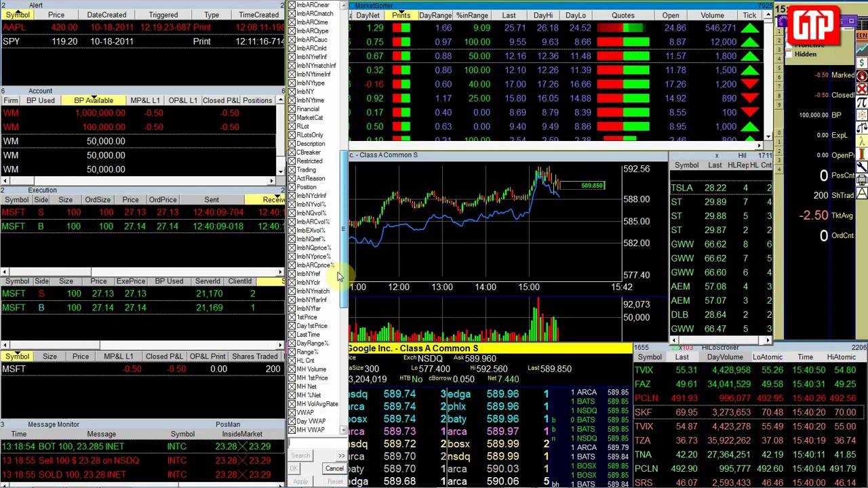The height and width of the screenshot is (488, 868).
Task: Select the TSLA row in the Hi/Lo list
Action: pos(720,188)
